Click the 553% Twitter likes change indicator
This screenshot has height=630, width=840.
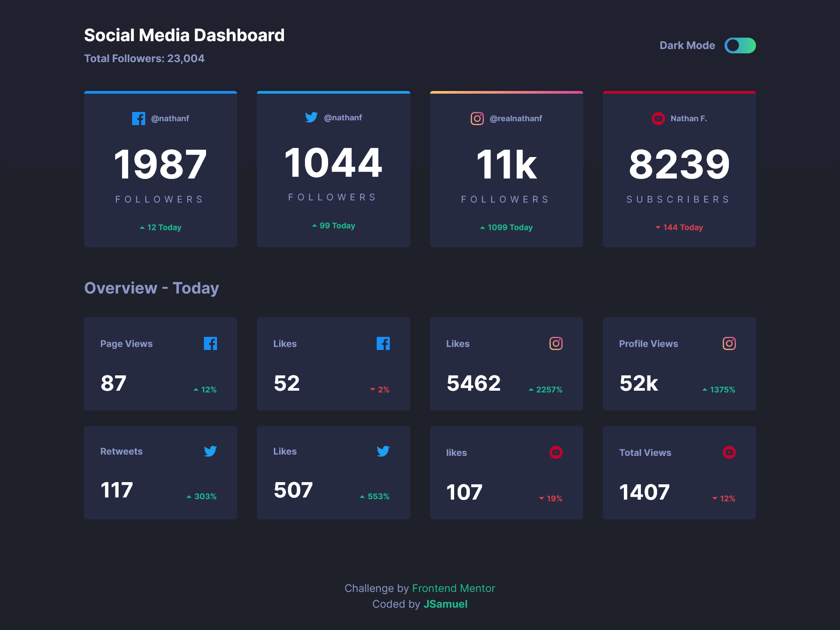coord(374,497)
